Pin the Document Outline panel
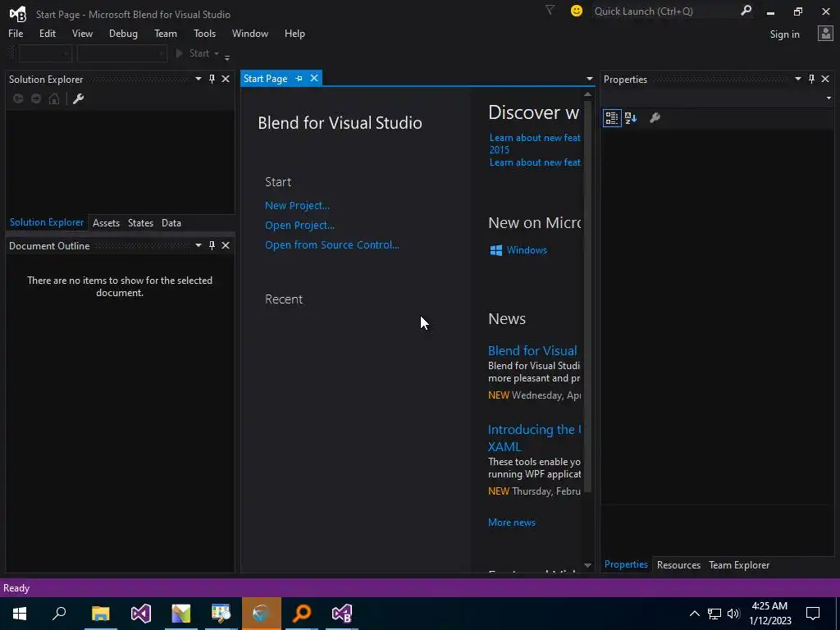Viewport: 840px width, 630px height. tap(212, 245)
